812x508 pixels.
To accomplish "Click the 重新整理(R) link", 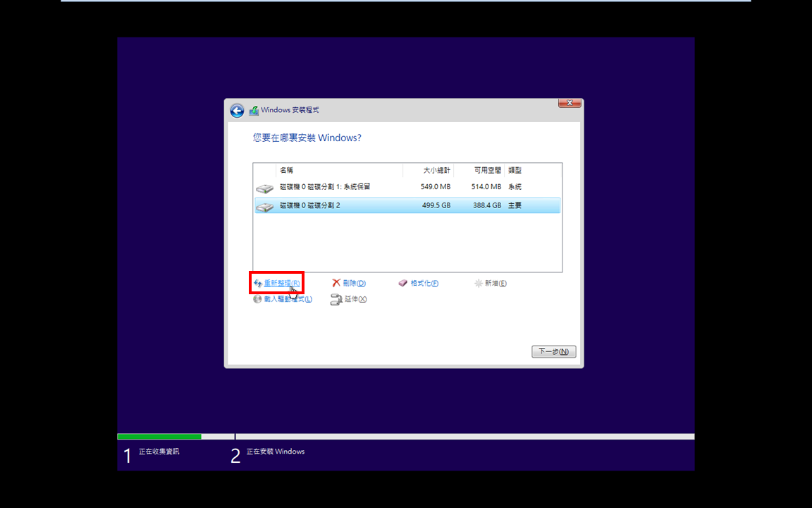I will pyautogui.click(x=282, y=283).
